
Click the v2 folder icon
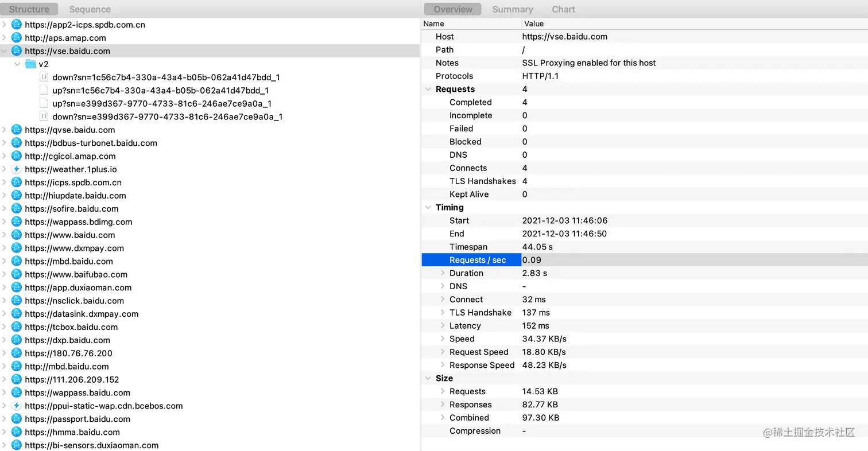coord(30,64)
